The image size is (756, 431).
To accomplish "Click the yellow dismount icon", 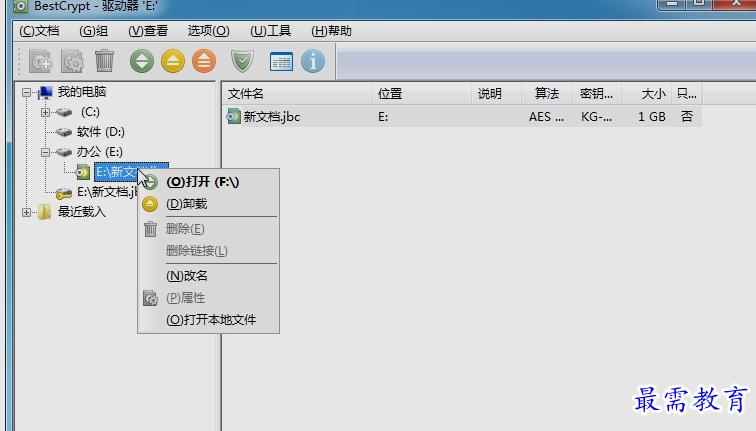I will (x=173, y=61).
